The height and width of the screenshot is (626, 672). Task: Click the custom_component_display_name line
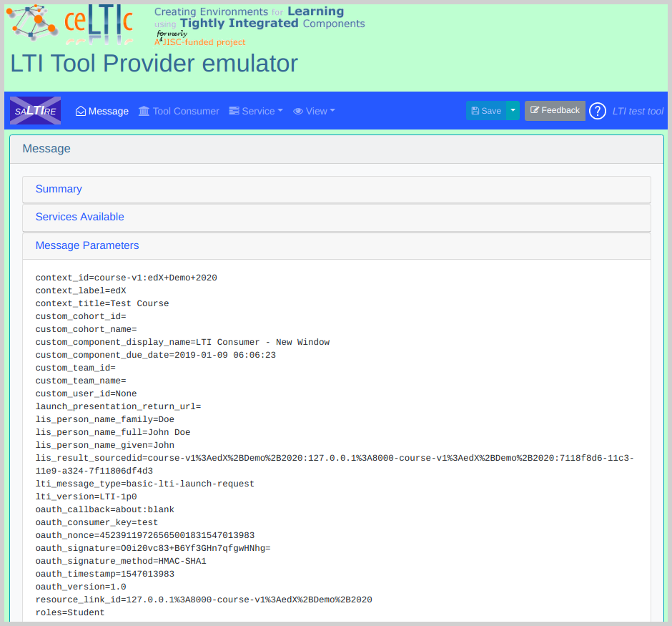(182, 342)
